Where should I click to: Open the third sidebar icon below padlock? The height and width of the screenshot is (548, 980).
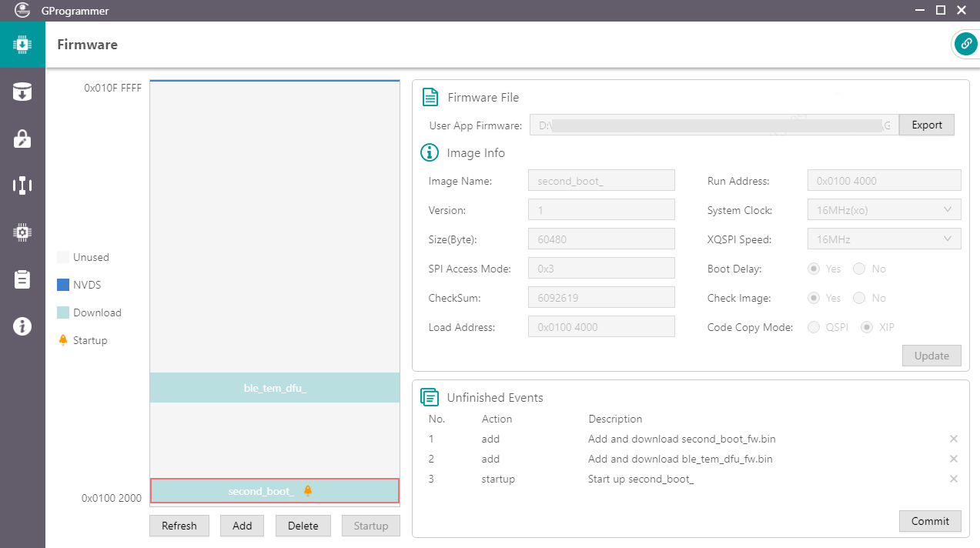click(22, 185)
